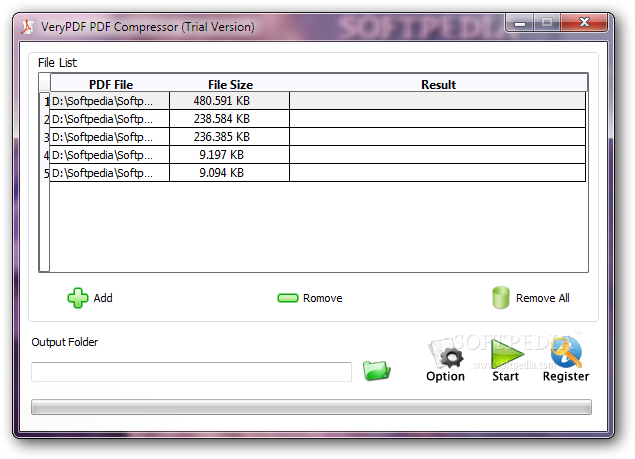Click the Romove text label
Screen dimensions: 635x459
(322, 298)
